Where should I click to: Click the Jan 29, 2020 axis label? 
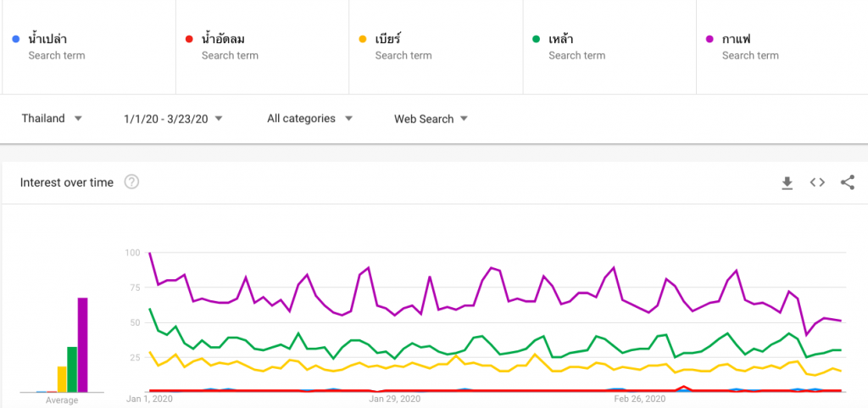395,398
